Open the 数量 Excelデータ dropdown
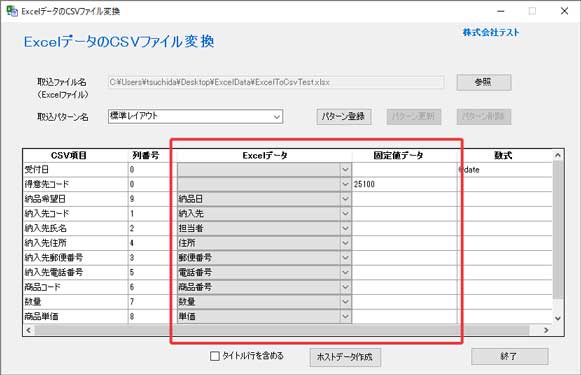Image resolution: width=581 pixels, height=375 pixels. pyautogui.click(x=345, y=302)
